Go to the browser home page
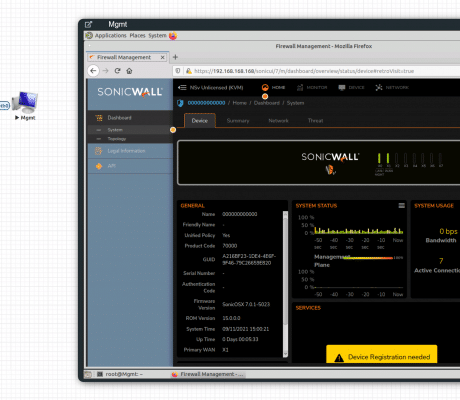460x400 pixels. pos(129,71)
